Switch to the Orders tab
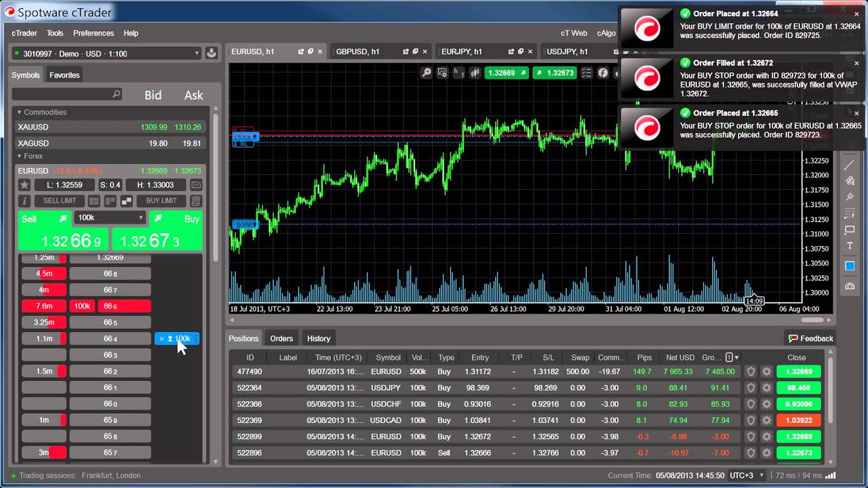 pyautogui.click(x=281, y=338)
